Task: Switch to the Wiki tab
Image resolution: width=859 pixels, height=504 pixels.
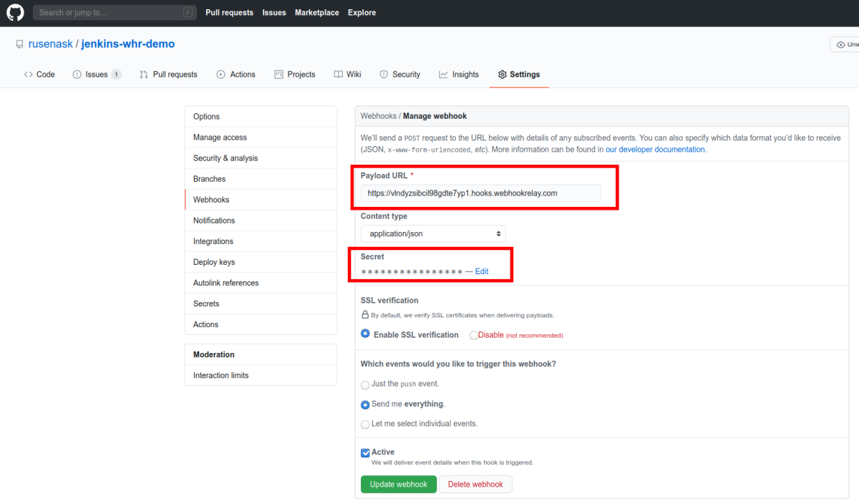Action: 347,74
